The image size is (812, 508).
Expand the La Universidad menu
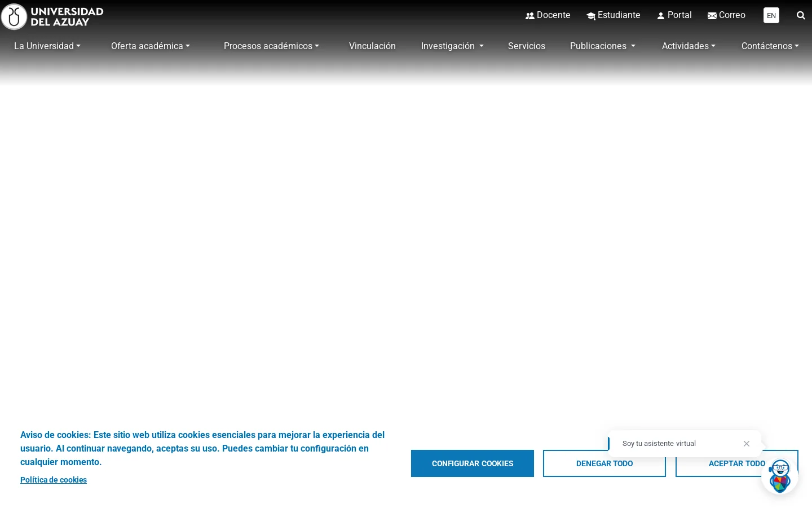tap(47, 46)
